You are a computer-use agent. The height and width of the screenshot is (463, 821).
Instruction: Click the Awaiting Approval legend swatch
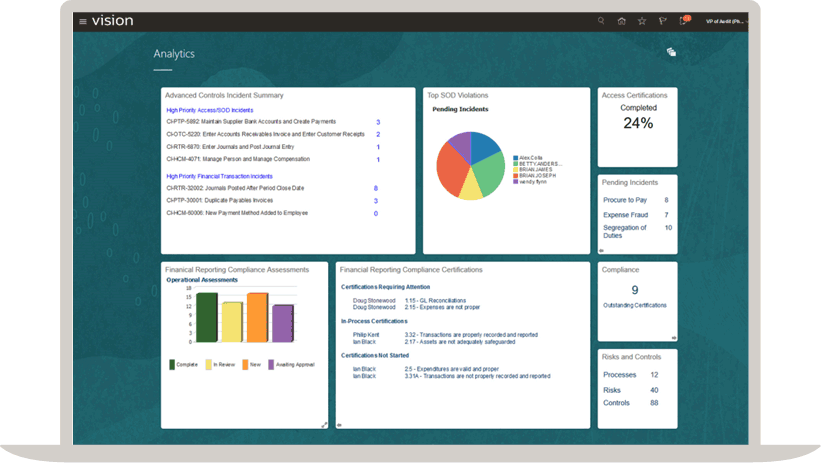point(272,365)
